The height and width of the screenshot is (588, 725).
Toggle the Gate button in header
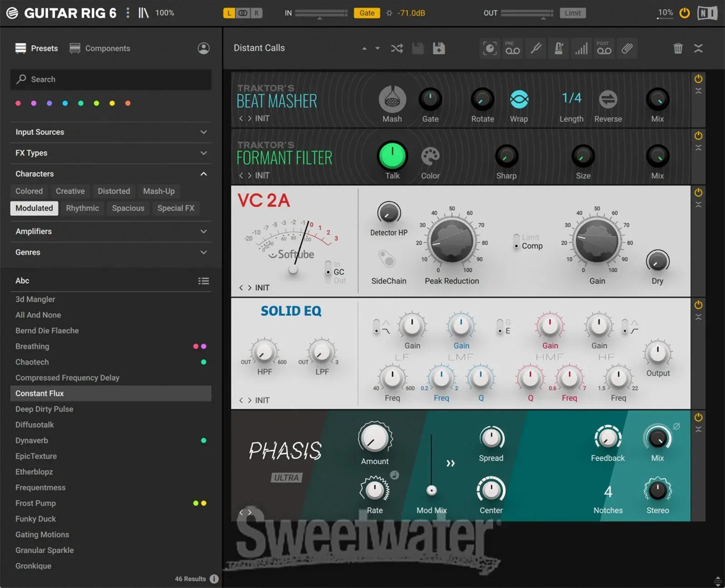(367, 13)
